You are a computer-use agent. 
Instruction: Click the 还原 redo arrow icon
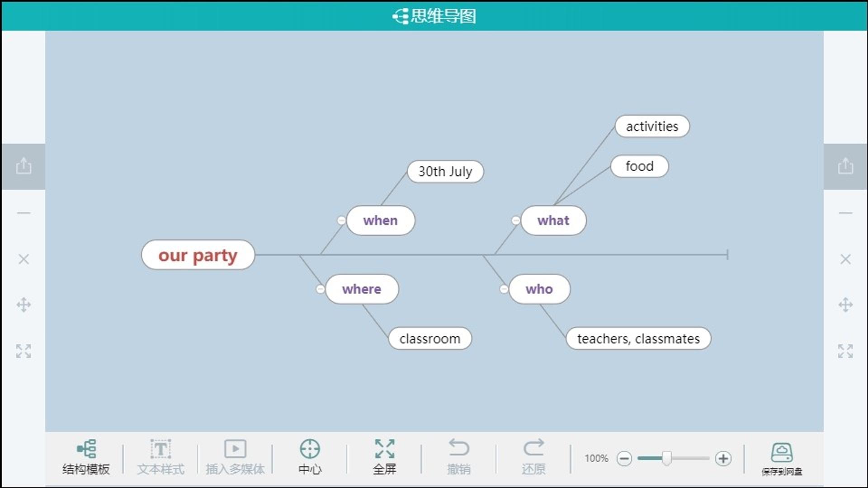(533, 448)
